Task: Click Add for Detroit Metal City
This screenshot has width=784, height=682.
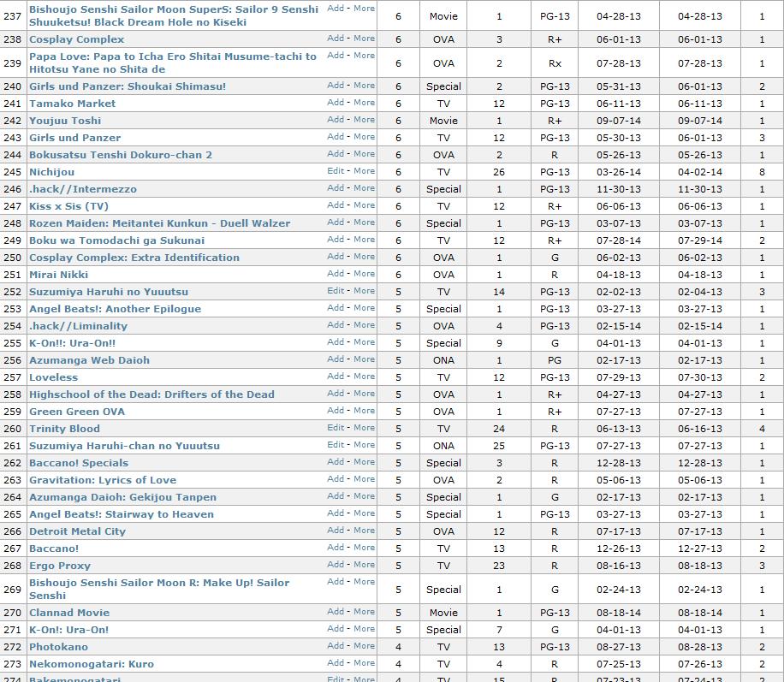Action: click(x=336, y=531)
